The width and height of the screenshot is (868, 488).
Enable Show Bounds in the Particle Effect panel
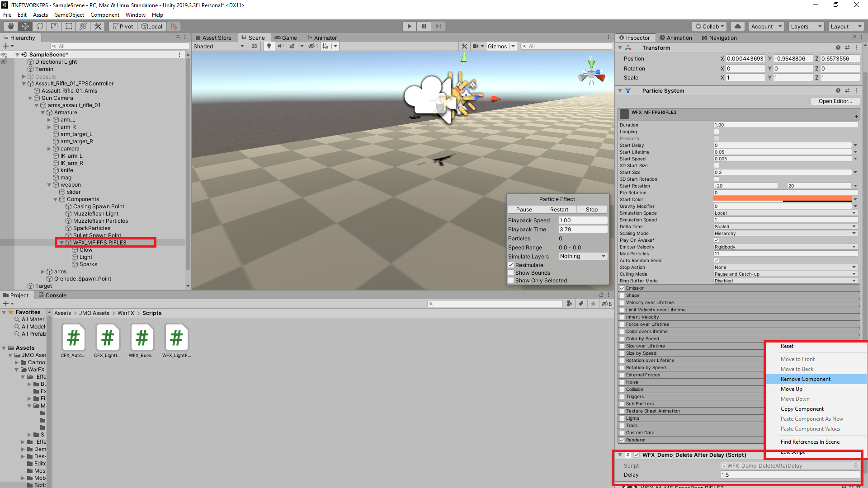coord(511,273)
